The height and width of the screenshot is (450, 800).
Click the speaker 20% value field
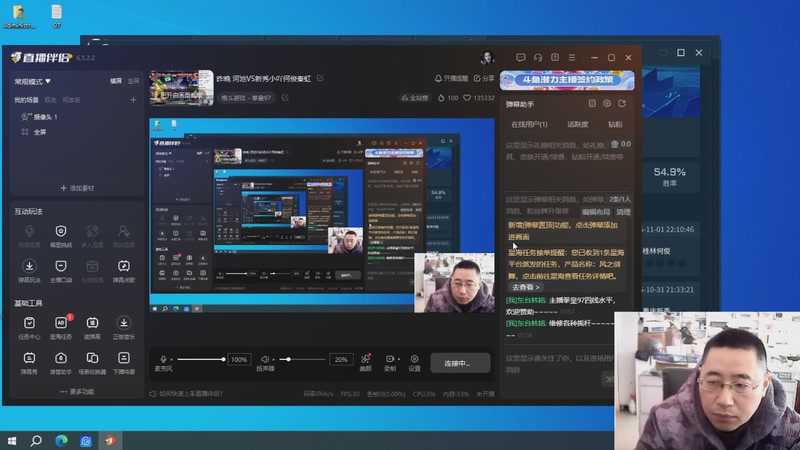coord(341,360)
